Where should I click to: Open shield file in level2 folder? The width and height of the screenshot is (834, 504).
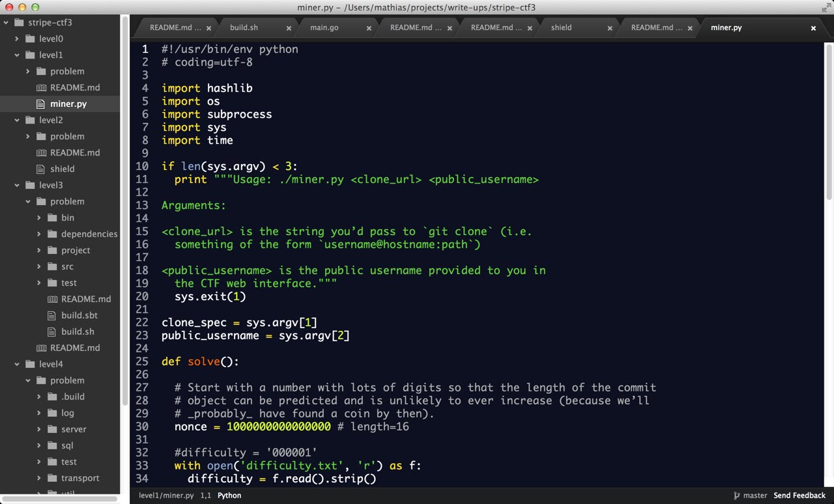(62, 169)
